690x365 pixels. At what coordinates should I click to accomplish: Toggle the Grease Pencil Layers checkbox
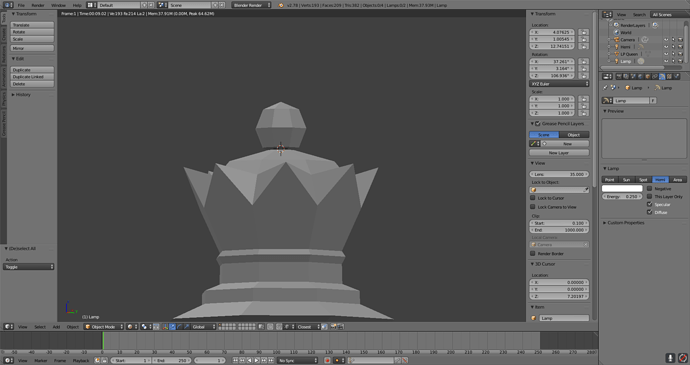538,124
